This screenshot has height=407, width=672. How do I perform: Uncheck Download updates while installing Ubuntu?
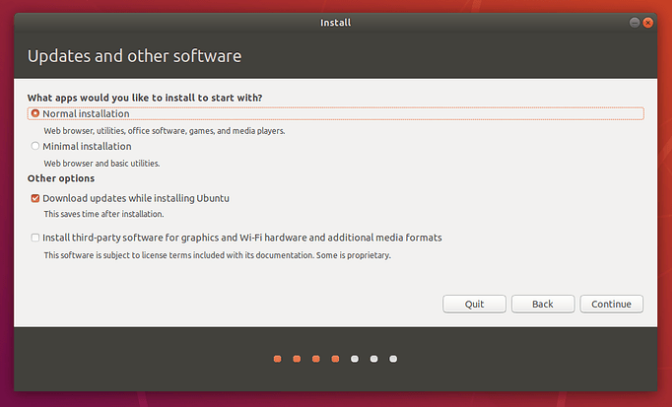(35, 198)
